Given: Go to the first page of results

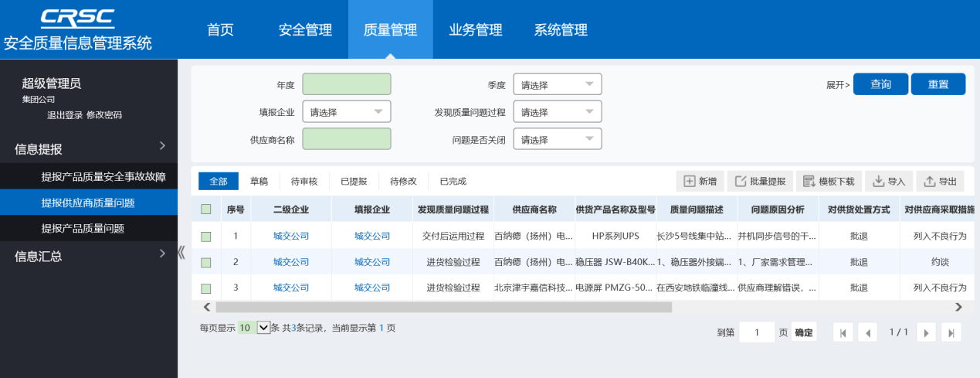Looking at the screenshot, I should [843, 332].
